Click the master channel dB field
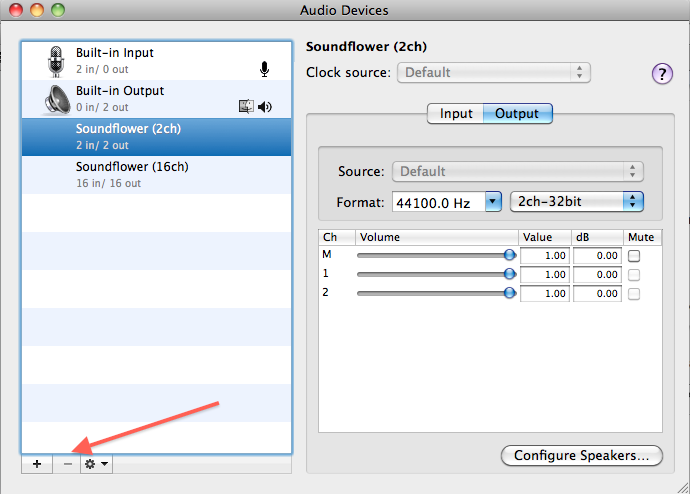This screenshot has height=494, width=690. [x=597, y=256]
